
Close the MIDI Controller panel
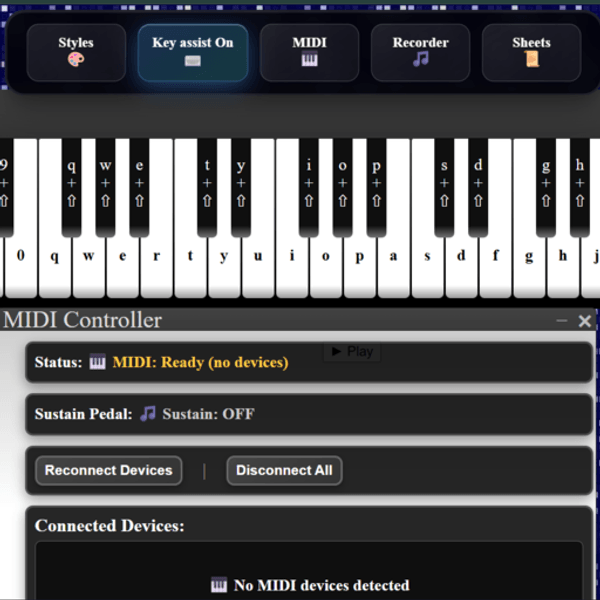pos(585,321)
